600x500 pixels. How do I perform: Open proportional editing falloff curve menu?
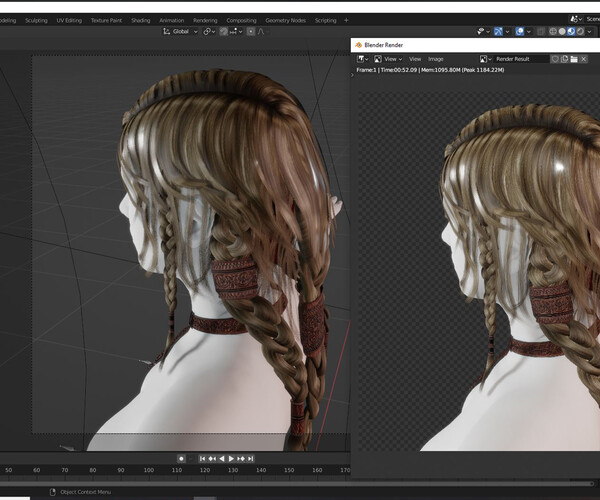pyautogui.click(x=261, y=31)
